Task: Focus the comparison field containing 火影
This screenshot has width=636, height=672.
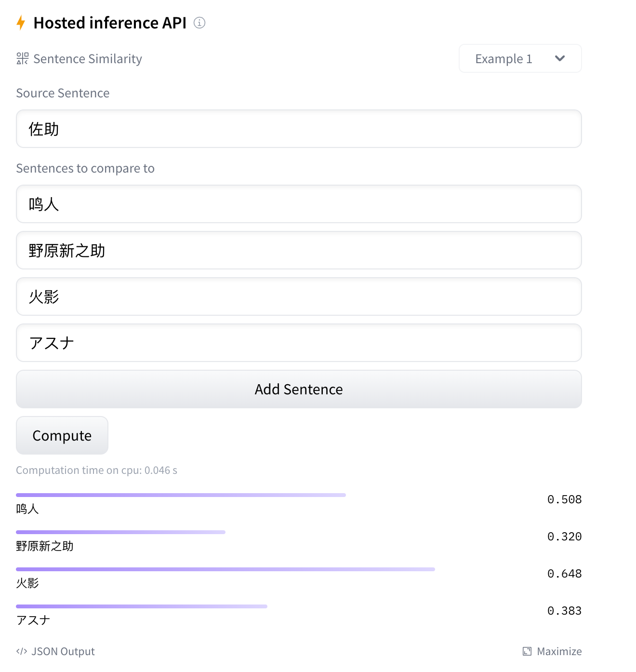Action: tap(299, 296)
